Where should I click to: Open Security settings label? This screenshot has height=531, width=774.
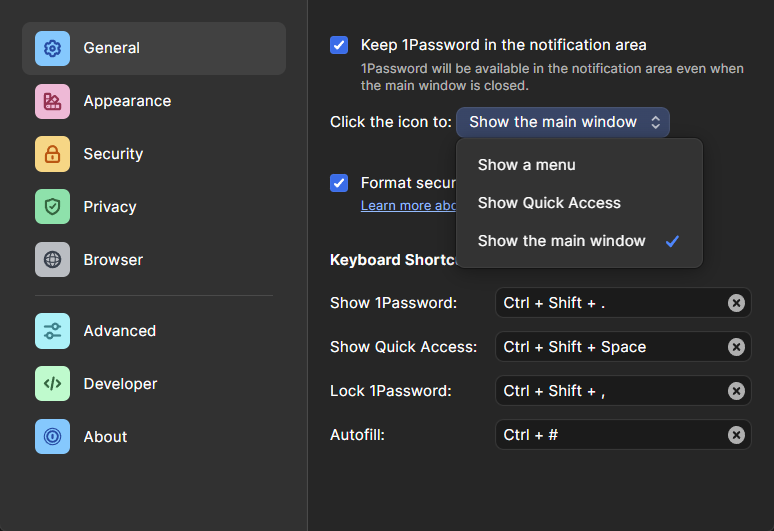click(113, 154)
